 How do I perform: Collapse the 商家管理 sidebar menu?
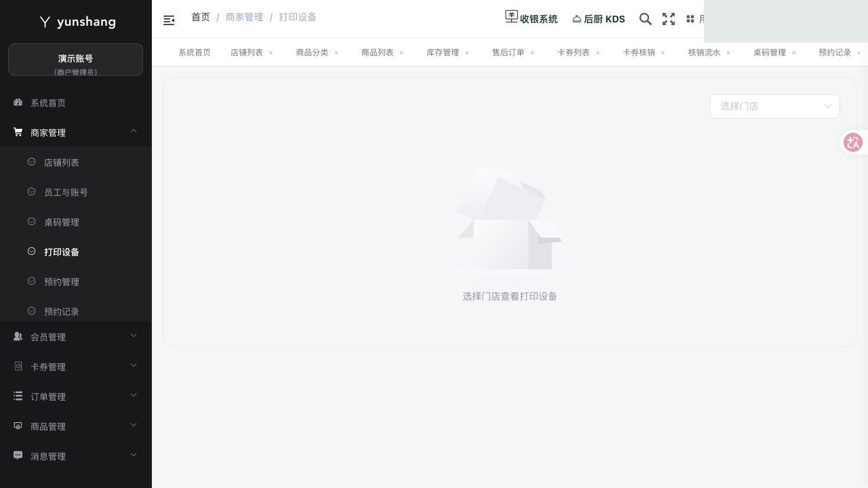click(x=75, y=133)
